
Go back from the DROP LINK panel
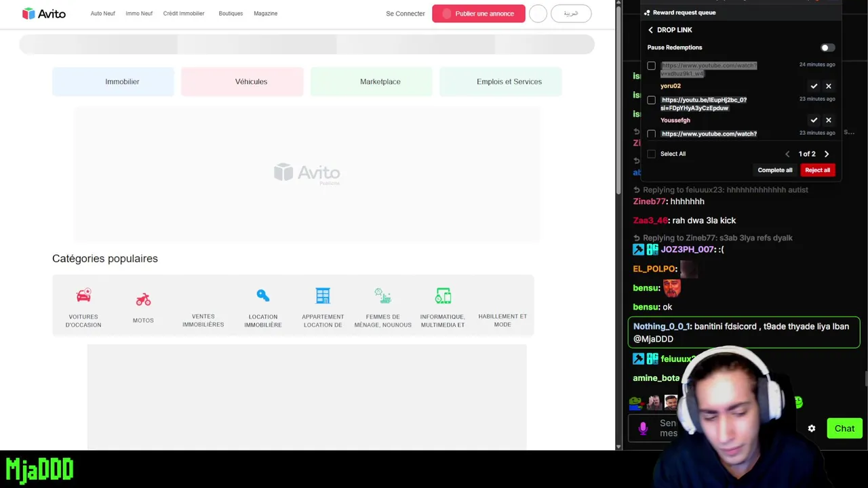[650, 30]
